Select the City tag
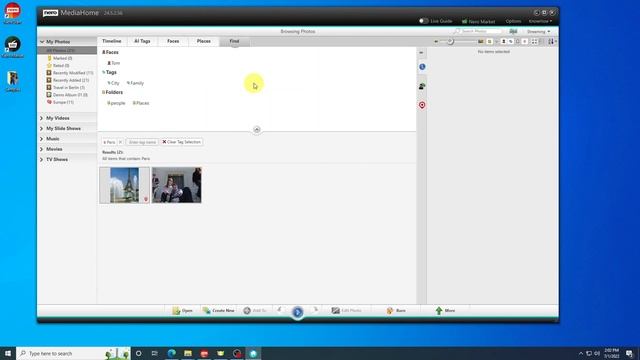This screenshot has width=640, height=360. [x=113, y=83]
